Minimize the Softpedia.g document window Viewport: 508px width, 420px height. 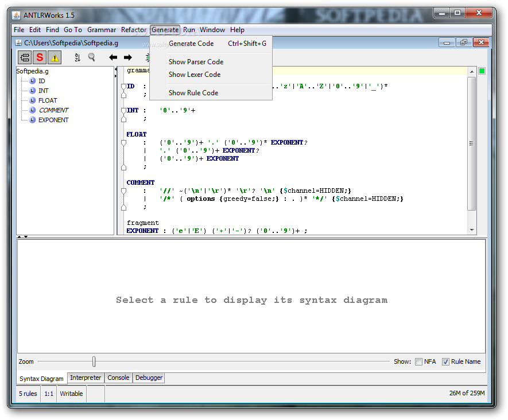pos(447,42)
